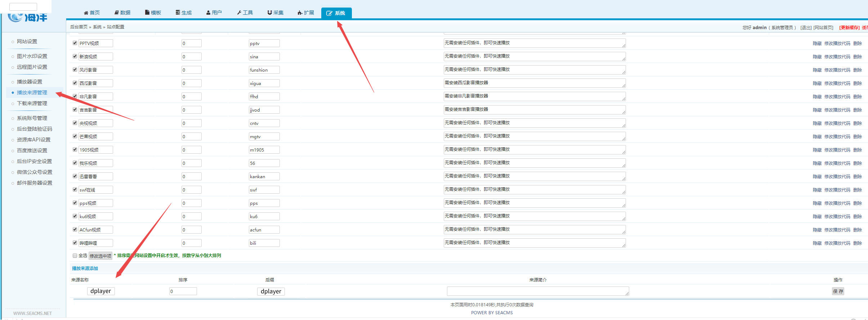
Task: Click the 修改选中项 button
Action: tap(100, 256)
